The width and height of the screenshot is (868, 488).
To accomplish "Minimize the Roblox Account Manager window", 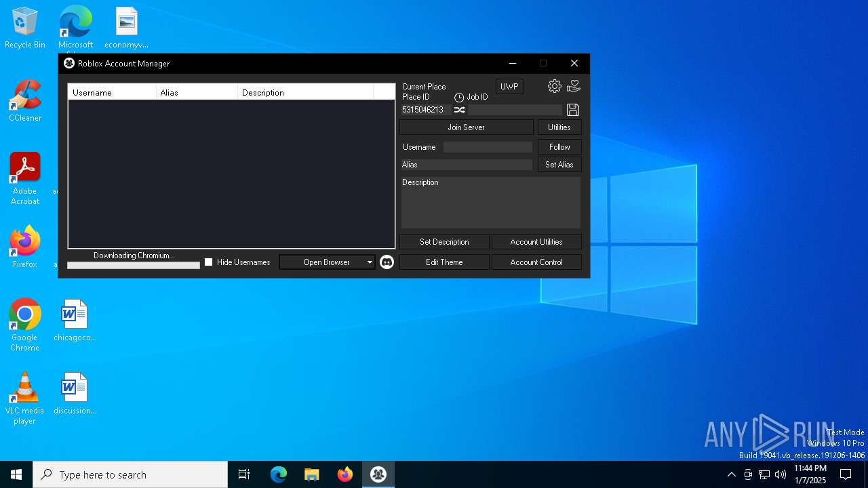I will coord(513,63).
